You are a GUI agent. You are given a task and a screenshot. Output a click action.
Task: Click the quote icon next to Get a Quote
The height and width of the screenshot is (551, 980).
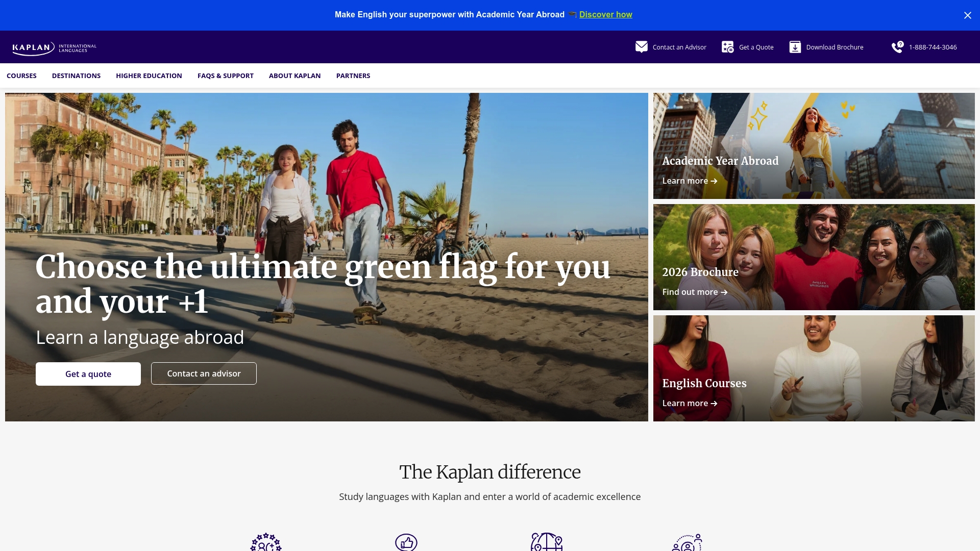click(x=727, y=46)
